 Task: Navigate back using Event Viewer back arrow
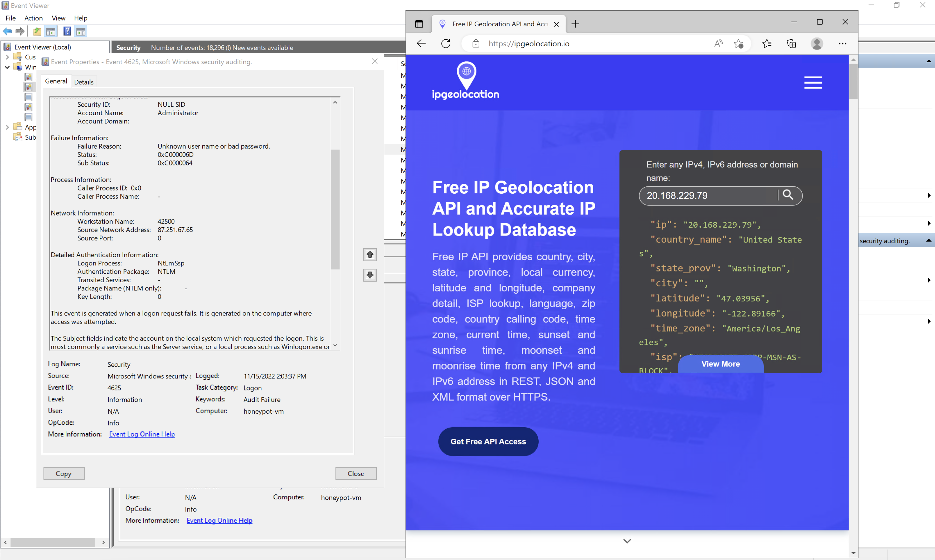[x=7, y=31]
